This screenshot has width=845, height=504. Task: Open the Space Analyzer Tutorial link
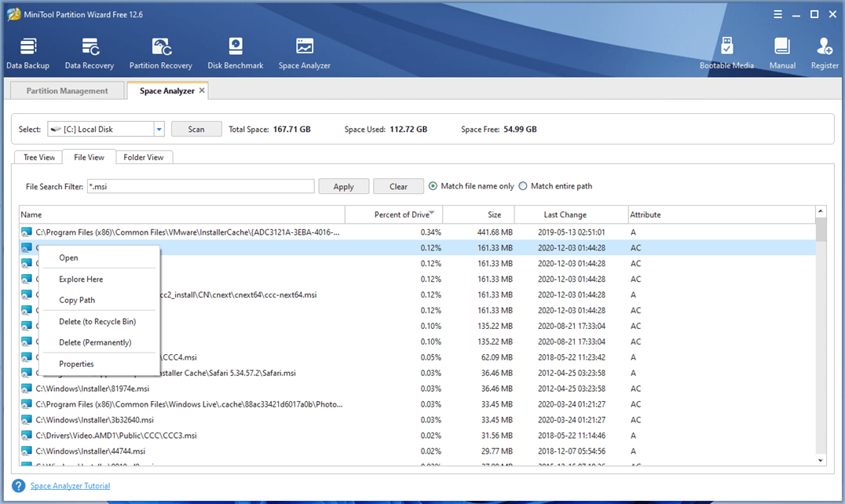click(x=70, y=486)
